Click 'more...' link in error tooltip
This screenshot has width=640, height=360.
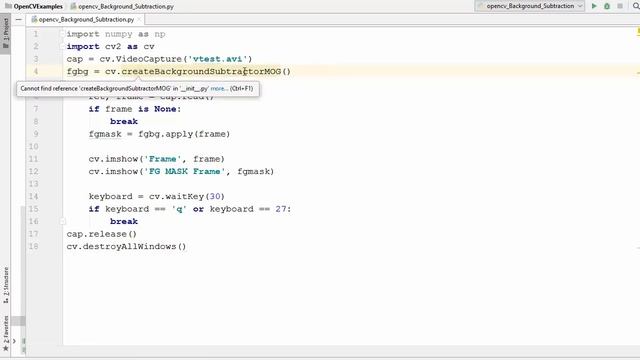pyautogui.click(x=218, y=89)
